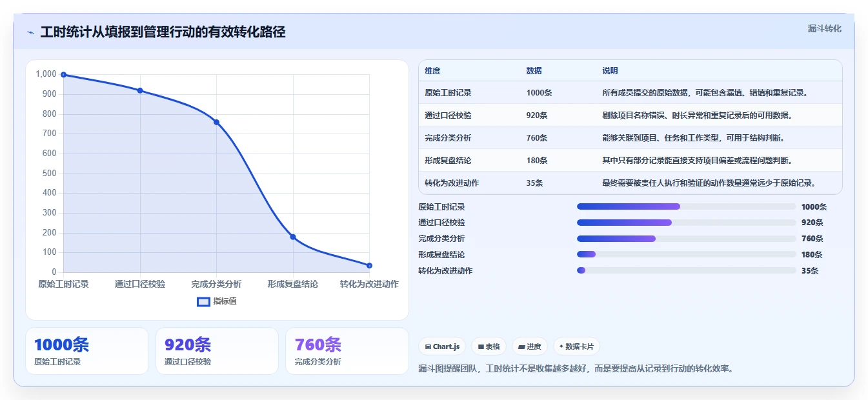This screenshot has width=868, height=400.
Task: Click table value 35条
Action: point(534,183)
